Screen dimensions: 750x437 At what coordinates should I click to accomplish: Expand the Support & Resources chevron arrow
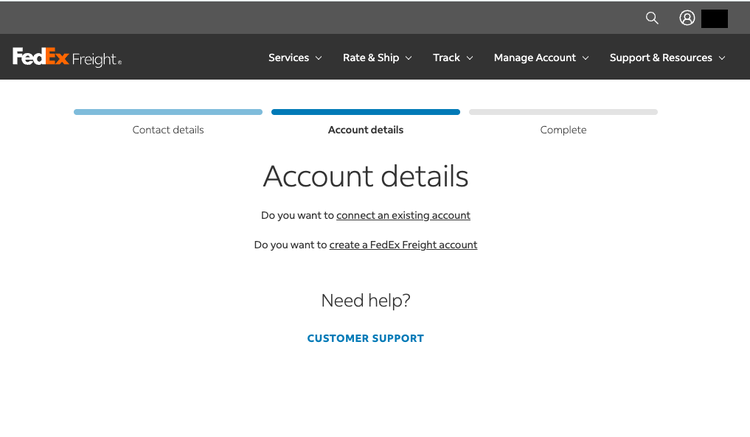[x=722, y=58]
